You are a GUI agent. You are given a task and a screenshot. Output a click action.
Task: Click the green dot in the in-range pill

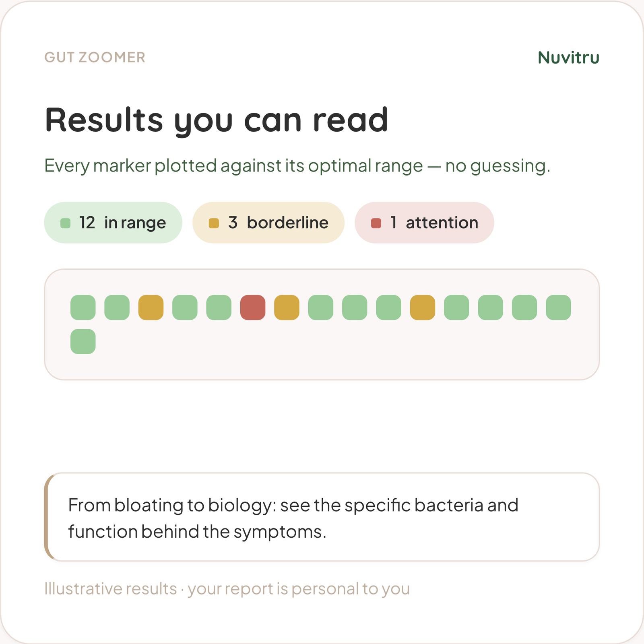(65, 223)
